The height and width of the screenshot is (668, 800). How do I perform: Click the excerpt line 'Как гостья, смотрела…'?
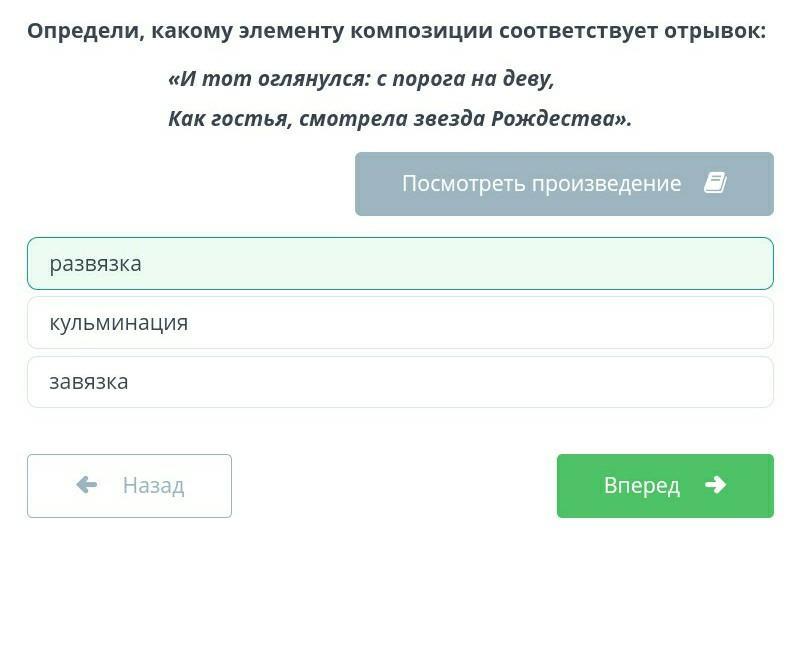click(400, 119)
